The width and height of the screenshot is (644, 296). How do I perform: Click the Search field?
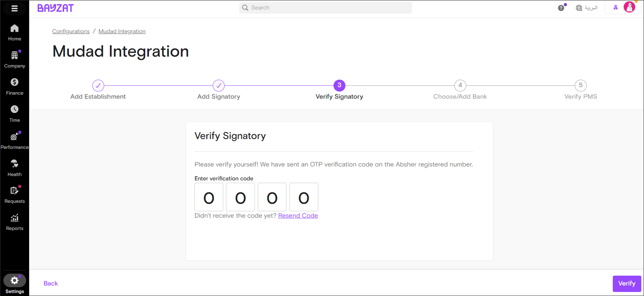click(325, 8)
